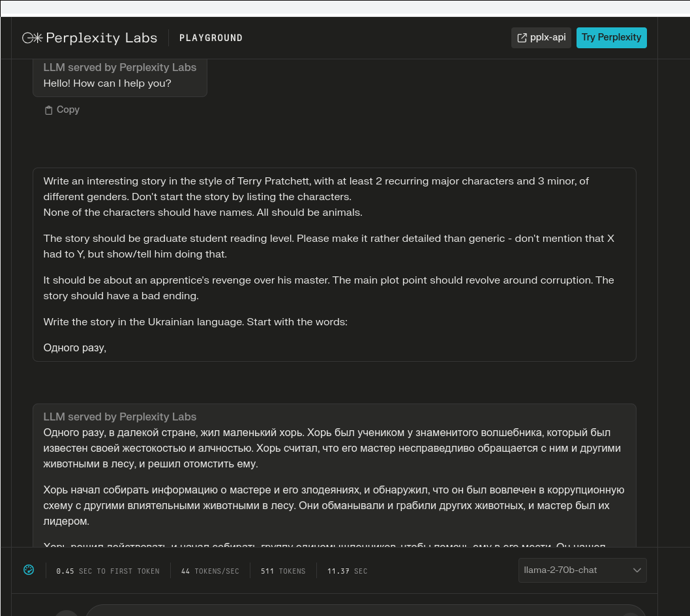690x616 pixels.
Task: Click the Perplexity Labs logo icon
Action: coord(32,38)
